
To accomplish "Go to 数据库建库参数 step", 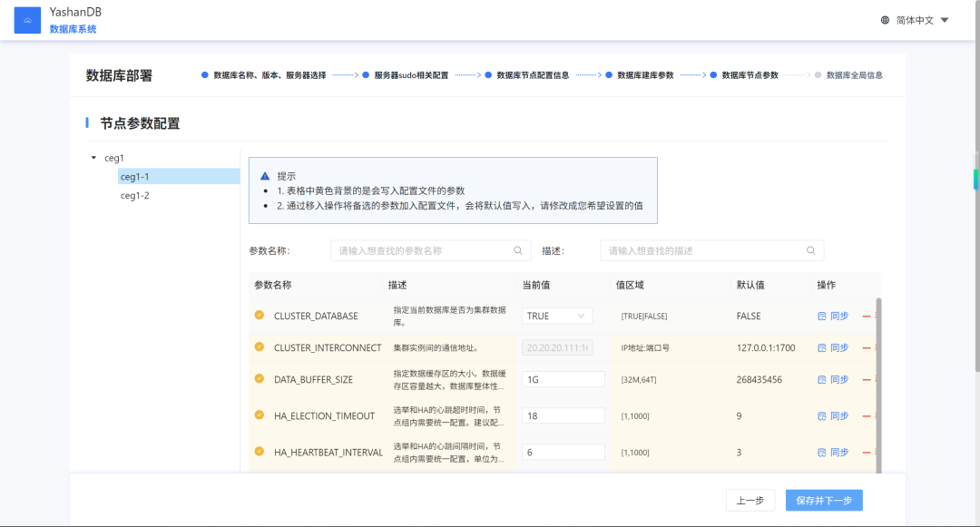I will coord(646,75).
